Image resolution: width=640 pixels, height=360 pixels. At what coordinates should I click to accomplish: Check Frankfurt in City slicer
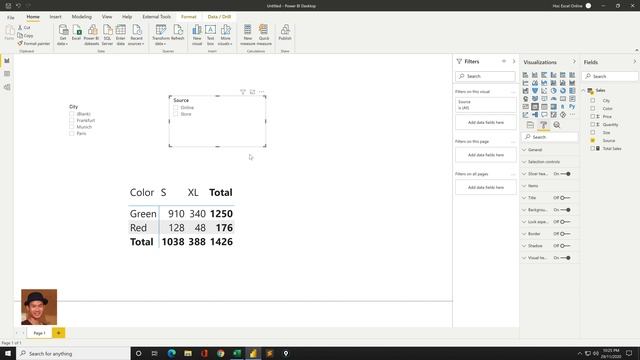(72, 120)
